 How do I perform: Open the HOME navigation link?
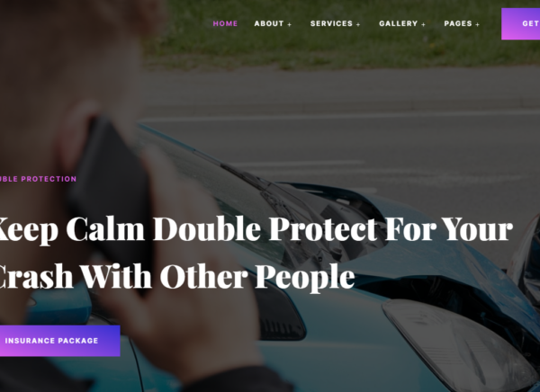click(225, 23)
